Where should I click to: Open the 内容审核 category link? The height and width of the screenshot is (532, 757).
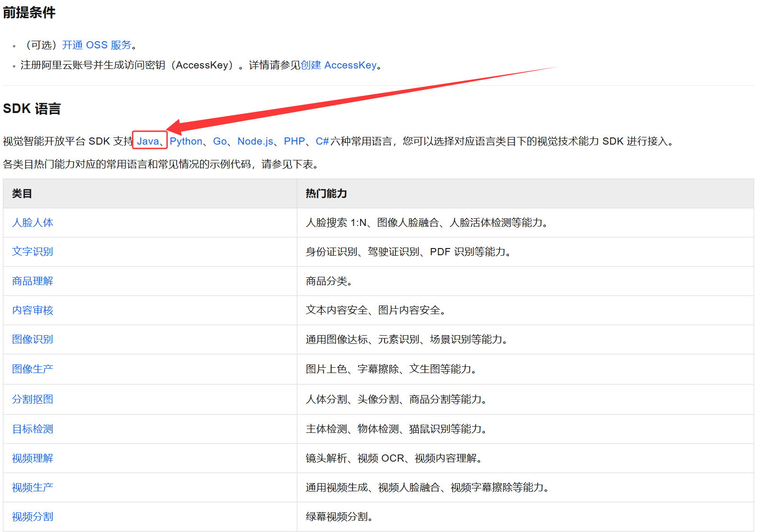33,310
